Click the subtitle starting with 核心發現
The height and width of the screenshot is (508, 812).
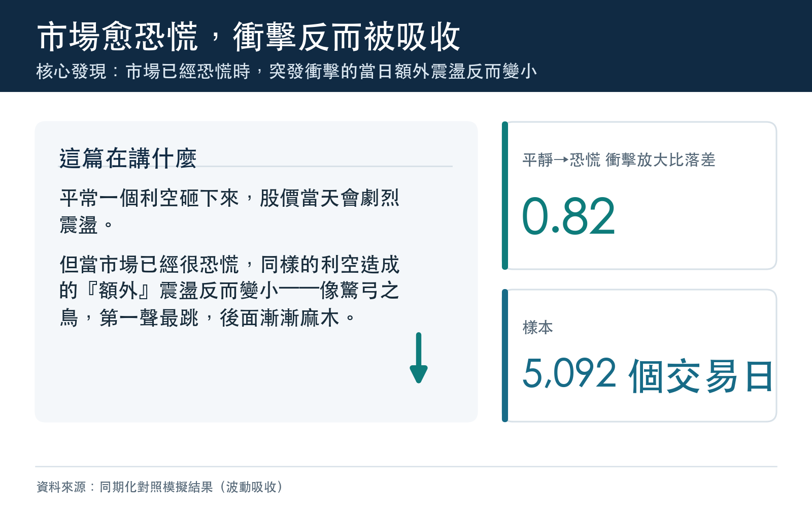pyautogui.click(x=287, y=72)
